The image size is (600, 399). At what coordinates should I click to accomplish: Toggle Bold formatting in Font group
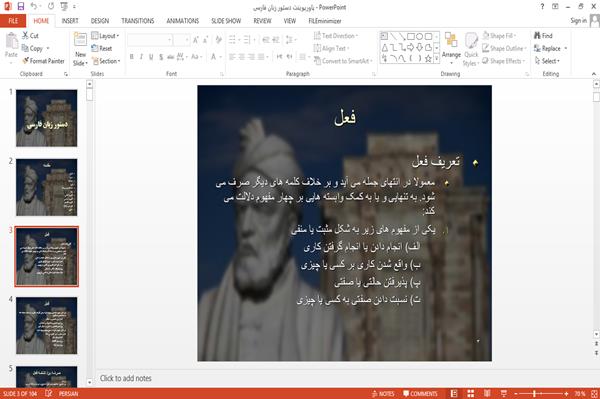(x=132, y=57)
